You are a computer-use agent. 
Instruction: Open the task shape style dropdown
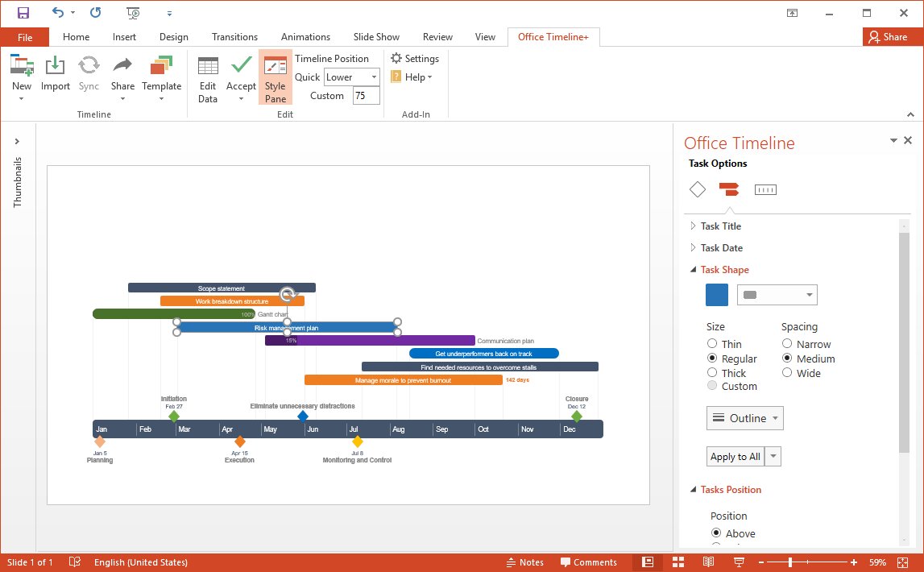777,295
